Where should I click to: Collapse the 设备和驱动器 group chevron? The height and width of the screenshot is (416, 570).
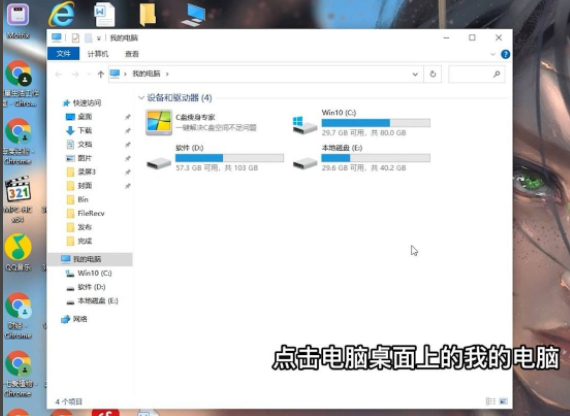point(141,98)
